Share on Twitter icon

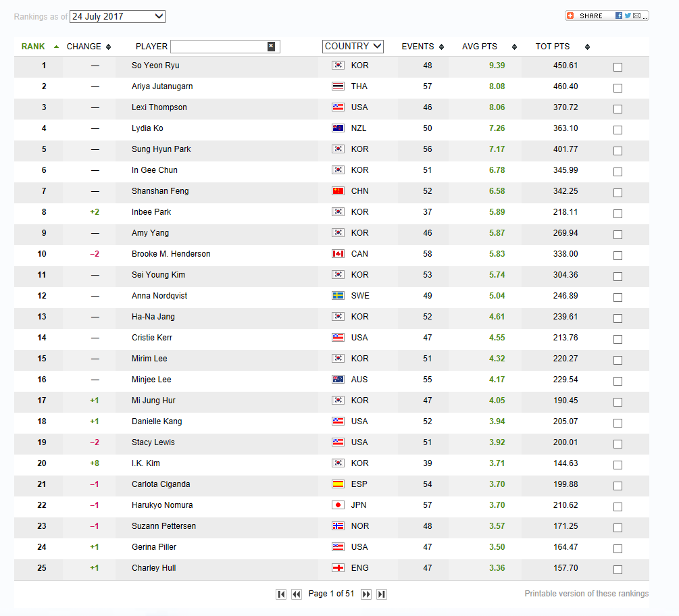coord(628,16)
